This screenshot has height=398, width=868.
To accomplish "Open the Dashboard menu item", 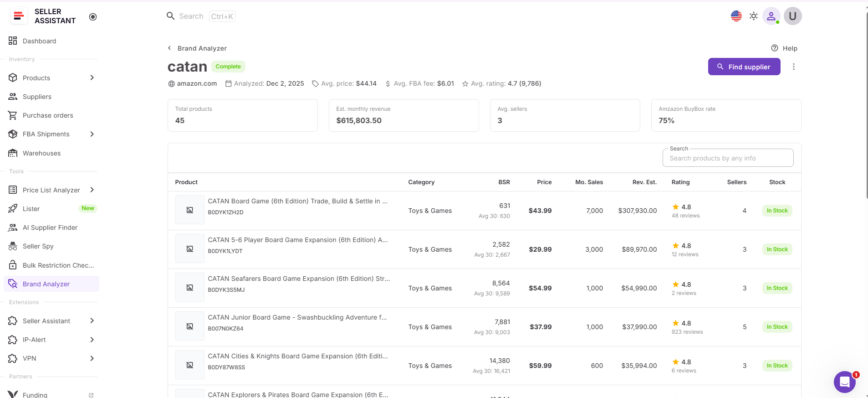I will coord(51,41).
